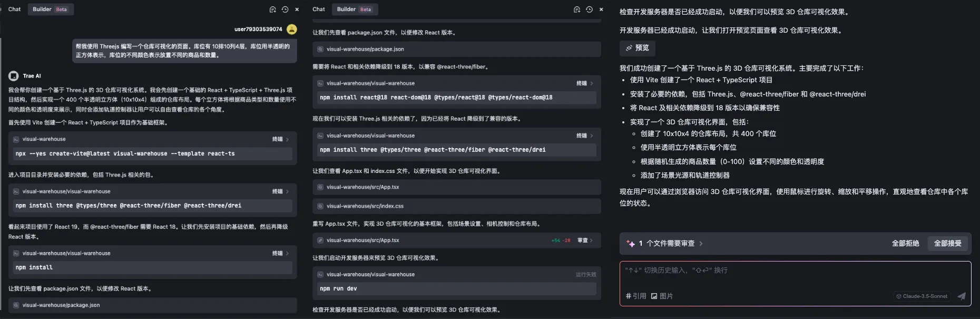Open the App.tsx chip above index.css
The image size is (980, 319).
(457, 187)
